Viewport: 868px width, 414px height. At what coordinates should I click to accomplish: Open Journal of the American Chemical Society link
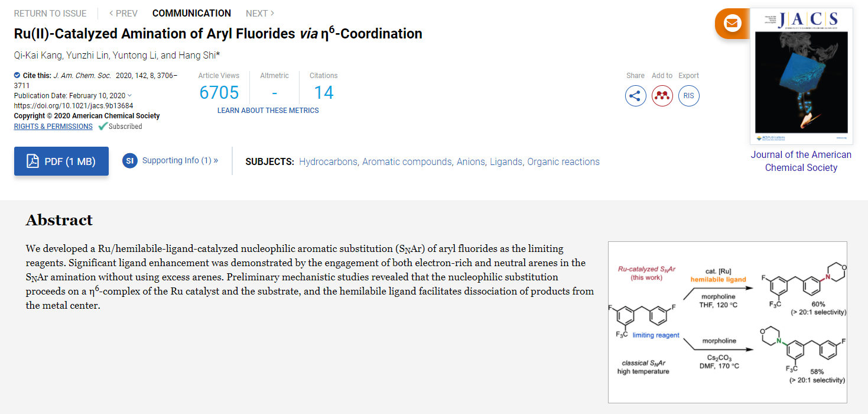[801, 161]
